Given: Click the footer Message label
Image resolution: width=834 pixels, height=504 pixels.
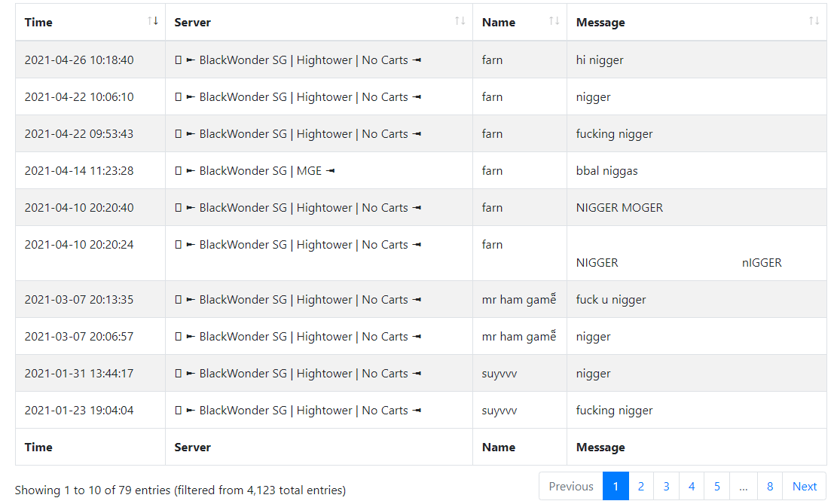Looking at the screenshot, I should coord(600,447).
